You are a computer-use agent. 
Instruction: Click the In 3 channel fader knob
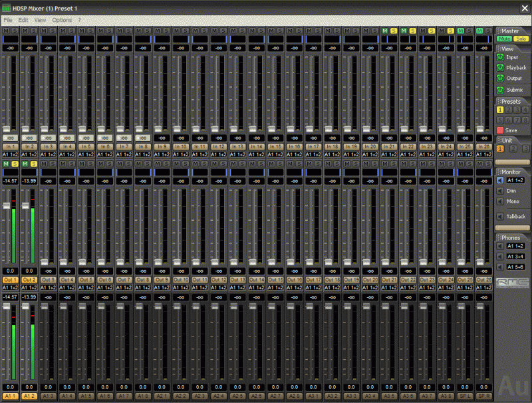pos(44,129)
